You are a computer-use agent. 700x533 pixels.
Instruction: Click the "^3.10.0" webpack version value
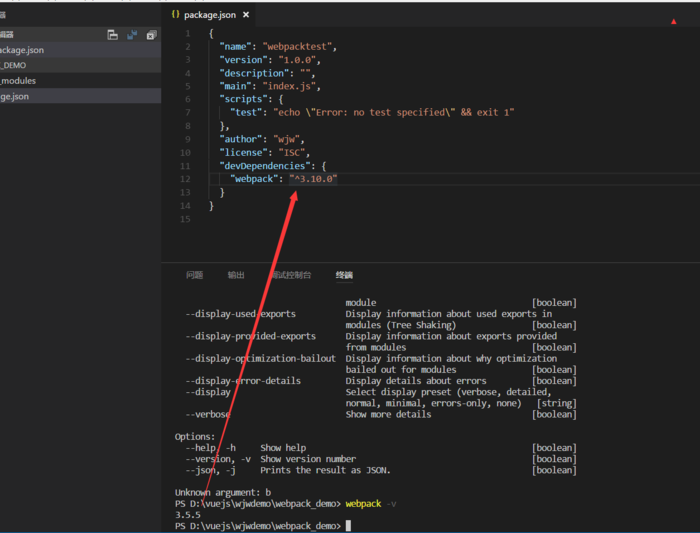(313, 179)
